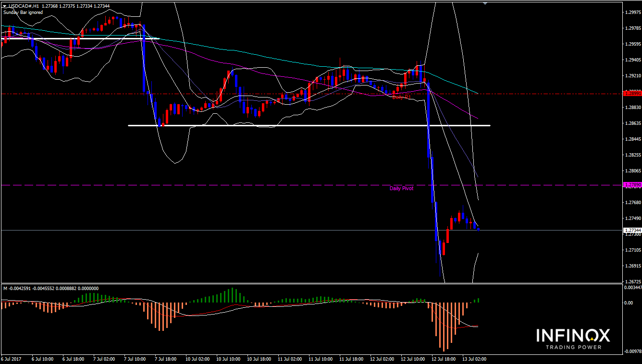Click the '11 Jul 10:00' time axis label
642x364 pixels.
(x=321, y=359)
